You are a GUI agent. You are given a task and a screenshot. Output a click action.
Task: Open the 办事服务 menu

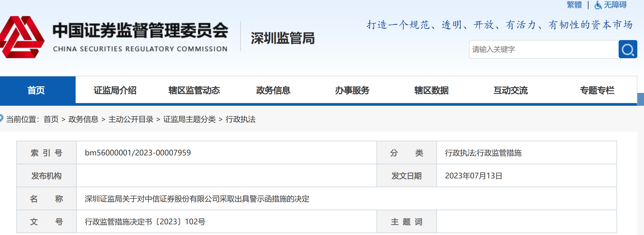coord(352,90)
